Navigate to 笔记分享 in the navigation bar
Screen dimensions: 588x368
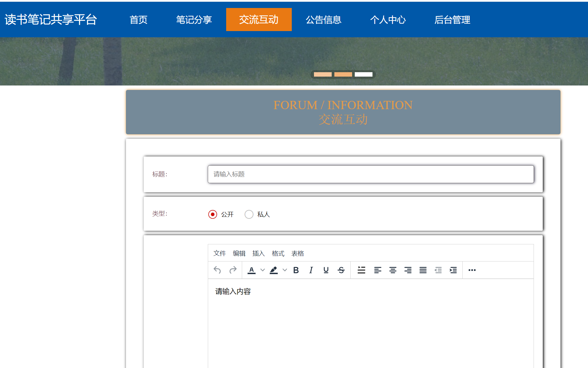pyautogui.click(x=194, y=20)
